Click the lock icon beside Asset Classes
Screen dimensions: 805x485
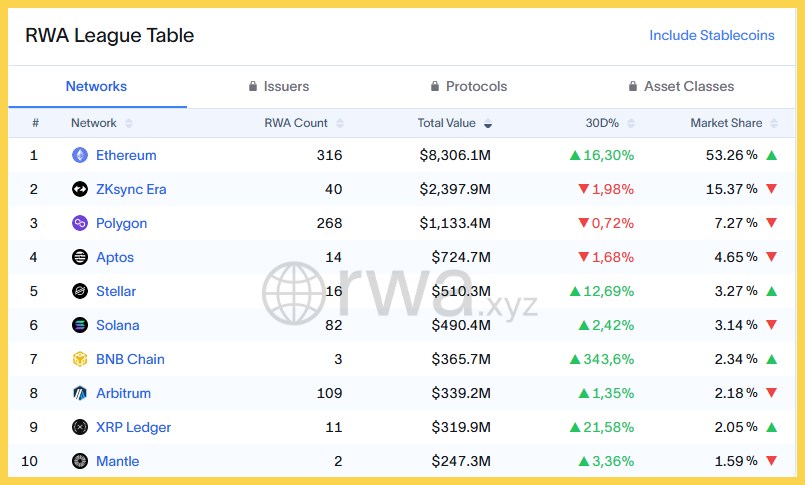pos(633,86)
